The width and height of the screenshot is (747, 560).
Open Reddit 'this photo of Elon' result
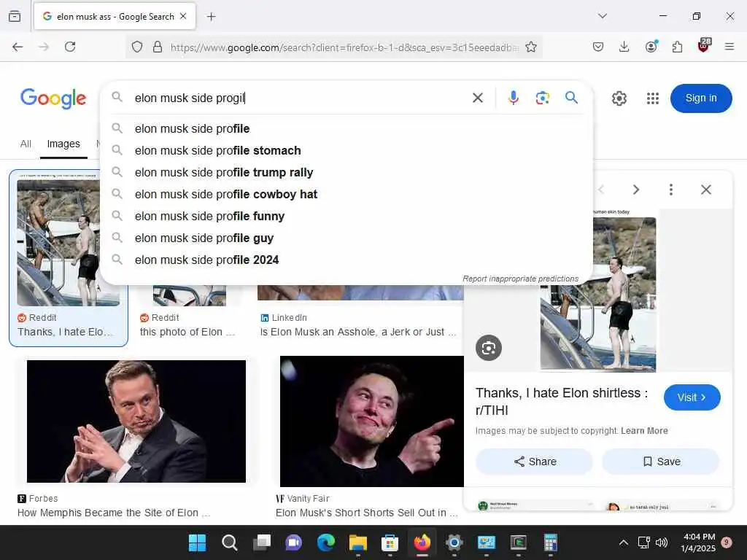(x=187, y=332)
